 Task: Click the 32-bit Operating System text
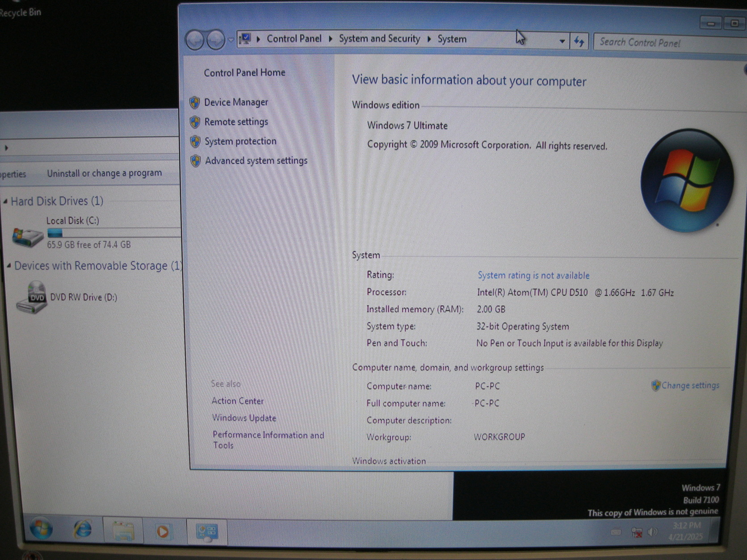522,326
